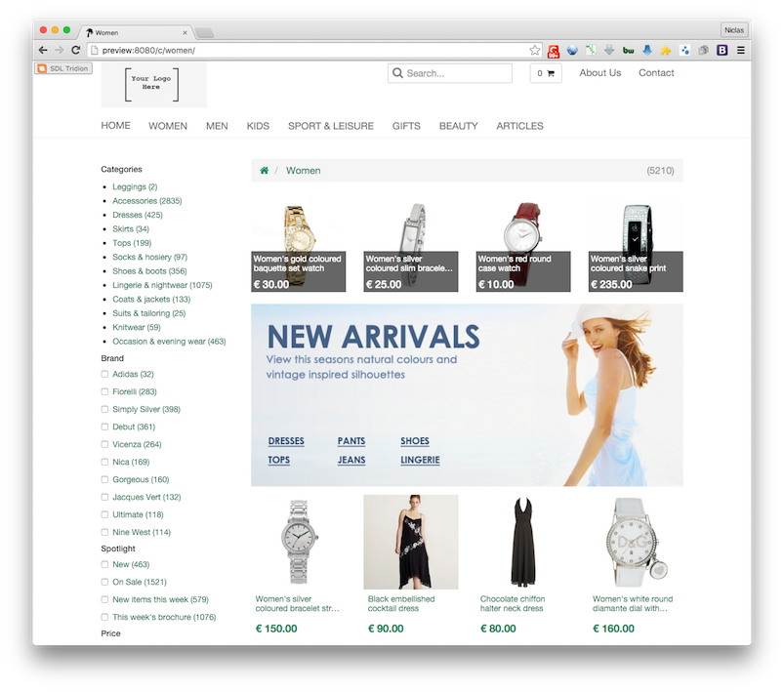Screen dimensions: 784x692
Task: Click the home icon in the breadcrumb
Action: 265,171
